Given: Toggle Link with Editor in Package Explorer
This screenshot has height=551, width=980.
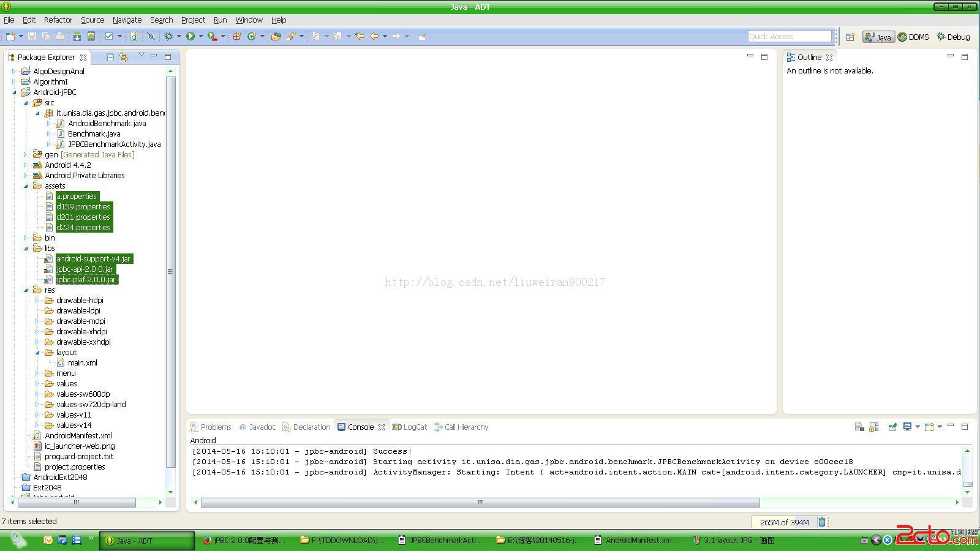Looking at the screenshot, I should coord(124,58).
